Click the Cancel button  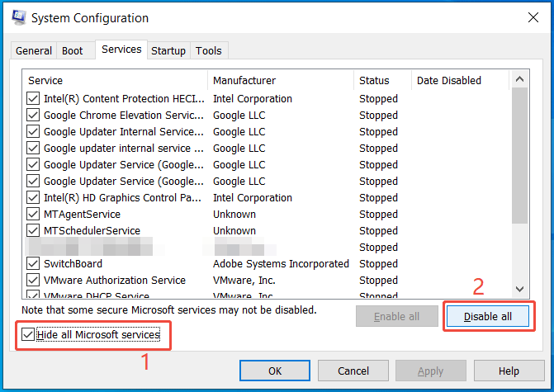point(353,371)
